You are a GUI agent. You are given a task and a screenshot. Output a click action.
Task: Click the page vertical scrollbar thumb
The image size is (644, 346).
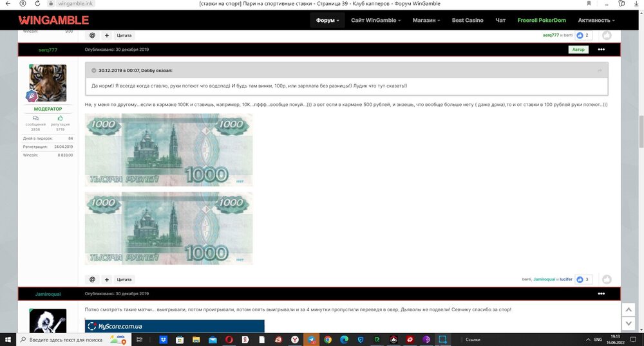point(641,132)
